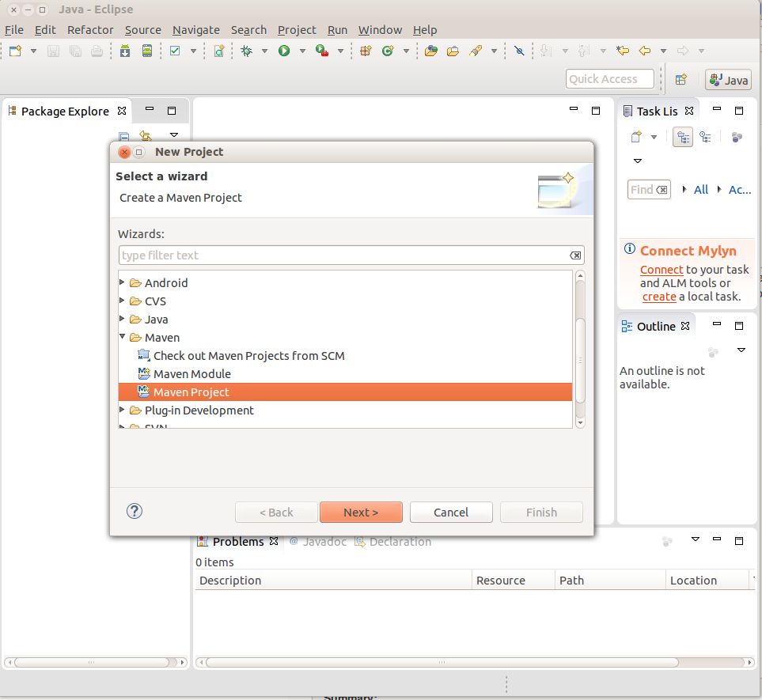
Task: Click Package Explorer horizontal scrollbar
Action: coord(92,662)
